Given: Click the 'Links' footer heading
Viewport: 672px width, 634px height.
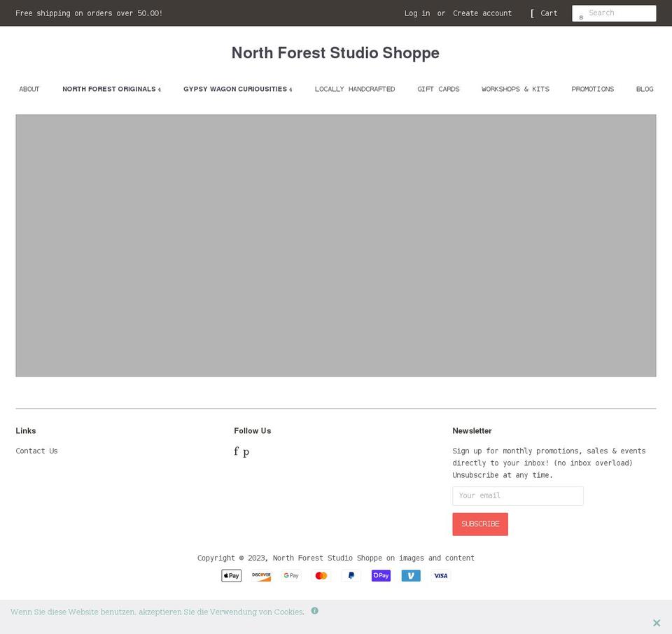Looking at the screenshot, I should (x=26, y=431).
